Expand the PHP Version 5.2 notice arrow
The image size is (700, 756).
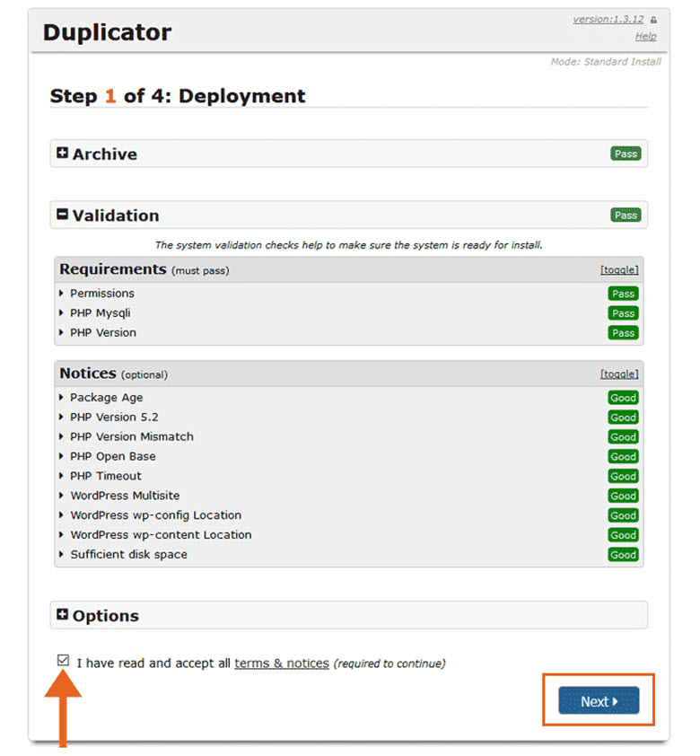tap(61, 417)
